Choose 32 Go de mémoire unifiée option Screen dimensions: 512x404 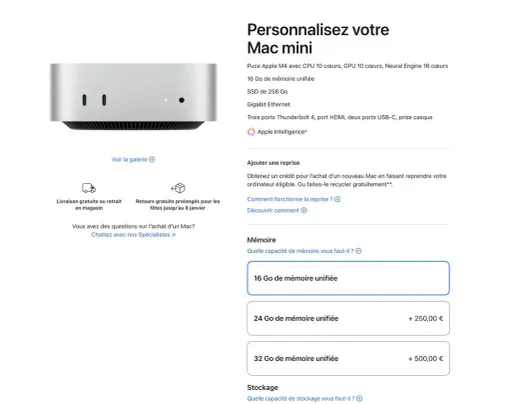pos(348,358)
